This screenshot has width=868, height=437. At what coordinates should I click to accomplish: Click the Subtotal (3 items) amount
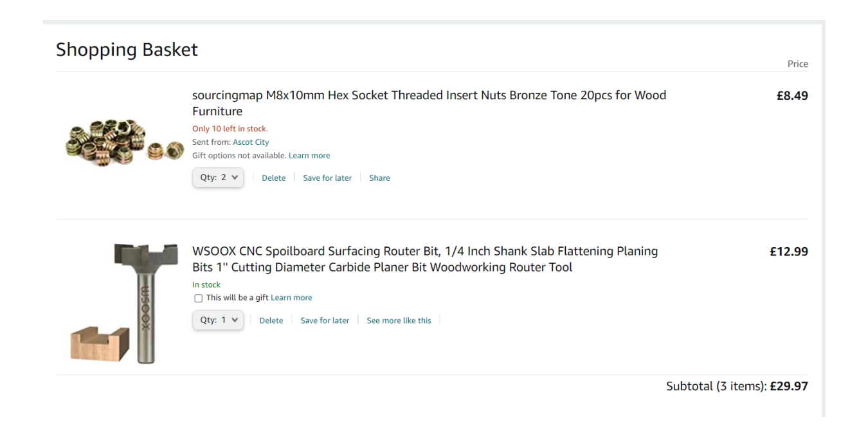(x=789, y=386)
